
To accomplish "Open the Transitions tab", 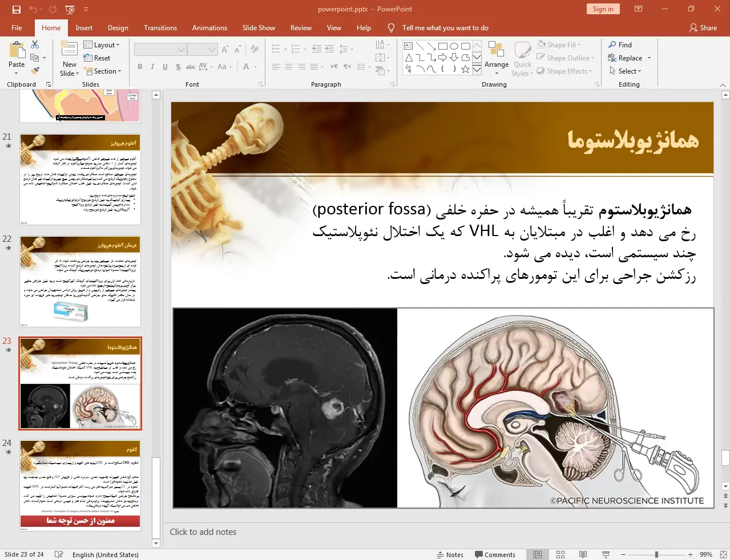I will pos(160,28).
